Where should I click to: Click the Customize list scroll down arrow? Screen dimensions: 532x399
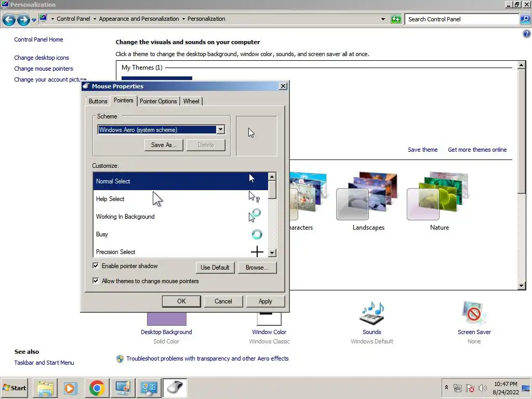272,253
